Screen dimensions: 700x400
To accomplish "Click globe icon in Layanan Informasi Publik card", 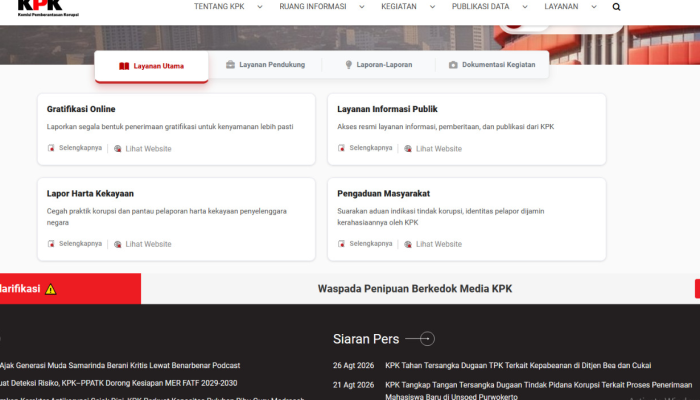I will pyautogui.click(x=408, y=149).
